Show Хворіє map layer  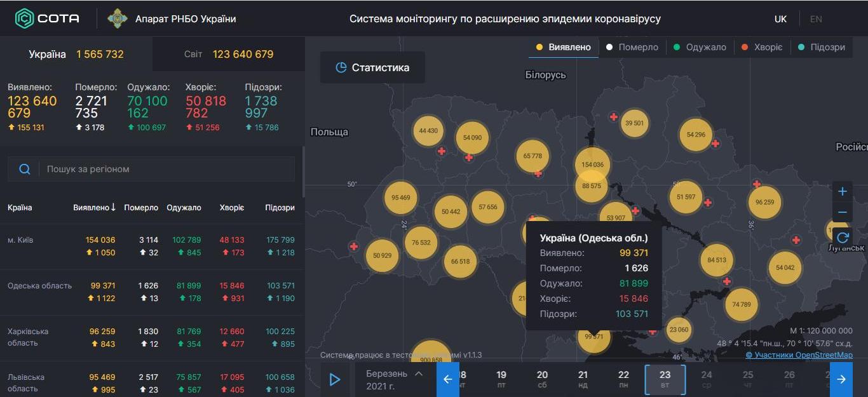click(x=762, y=47)
